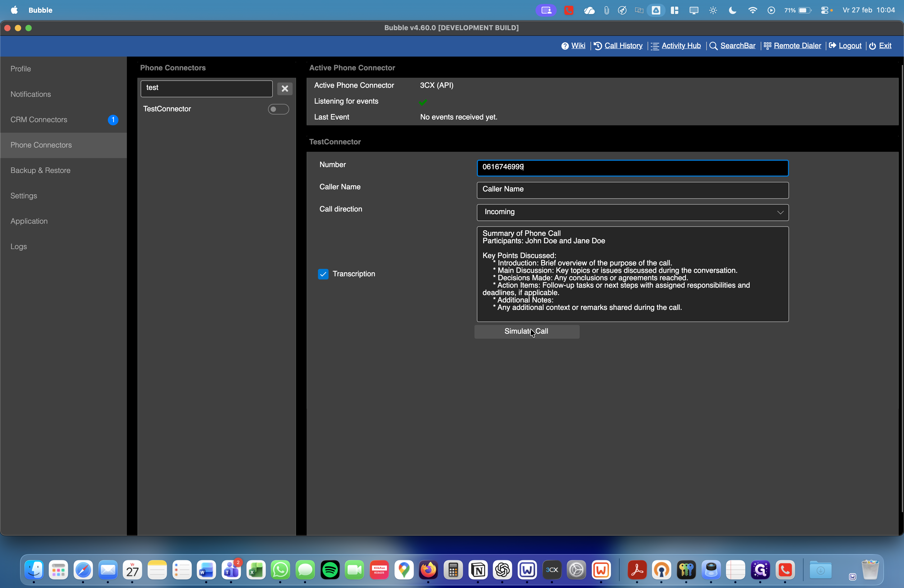Click the Incoming dropdown chevron arrow
The height and width of the screenshot is (588, 904).
[780, 212]
